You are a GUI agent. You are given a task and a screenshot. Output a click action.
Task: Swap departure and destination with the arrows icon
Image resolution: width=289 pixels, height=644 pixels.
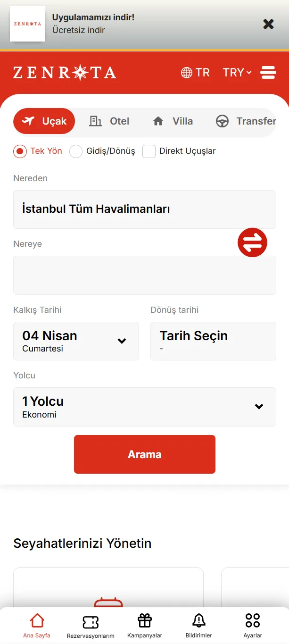pos(252,242)
